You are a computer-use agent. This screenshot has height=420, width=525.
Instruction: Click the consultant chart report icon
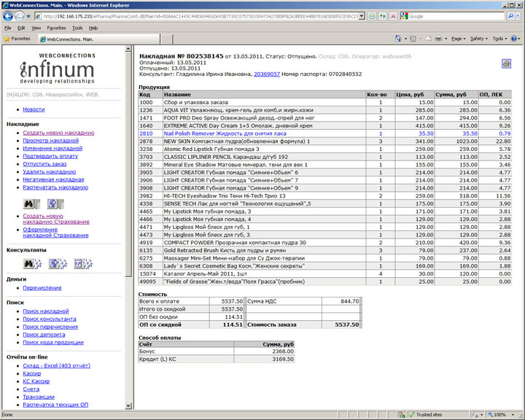[82, 264]
